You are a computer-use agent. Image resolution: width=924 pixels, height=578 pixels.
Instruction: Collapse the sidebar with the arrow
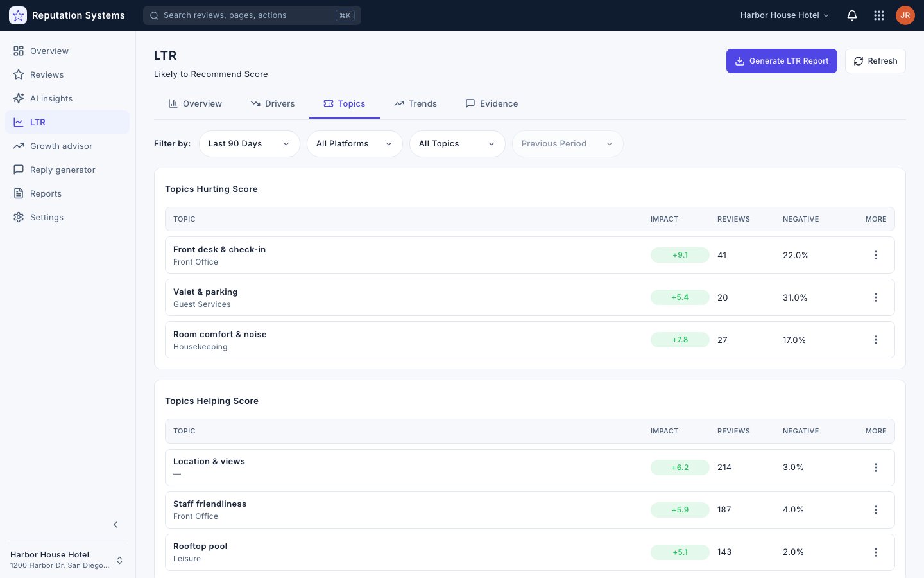[x=116, y=525]
